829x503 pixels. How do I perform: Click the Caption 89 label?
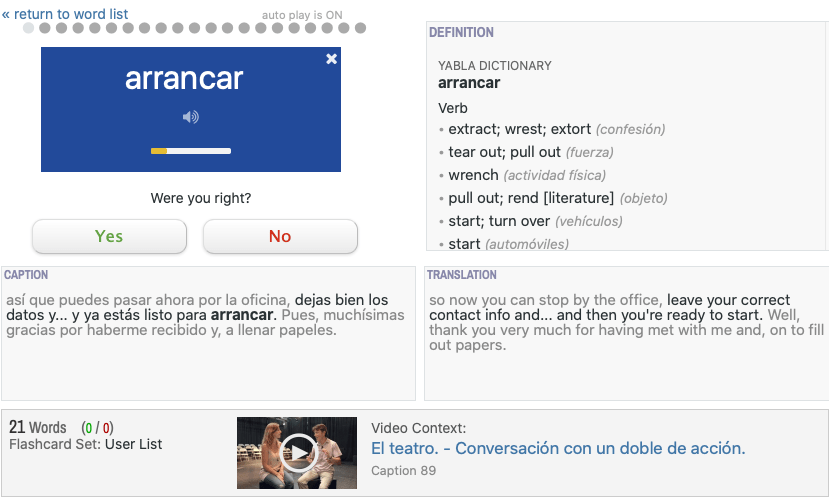coord(404,470)
